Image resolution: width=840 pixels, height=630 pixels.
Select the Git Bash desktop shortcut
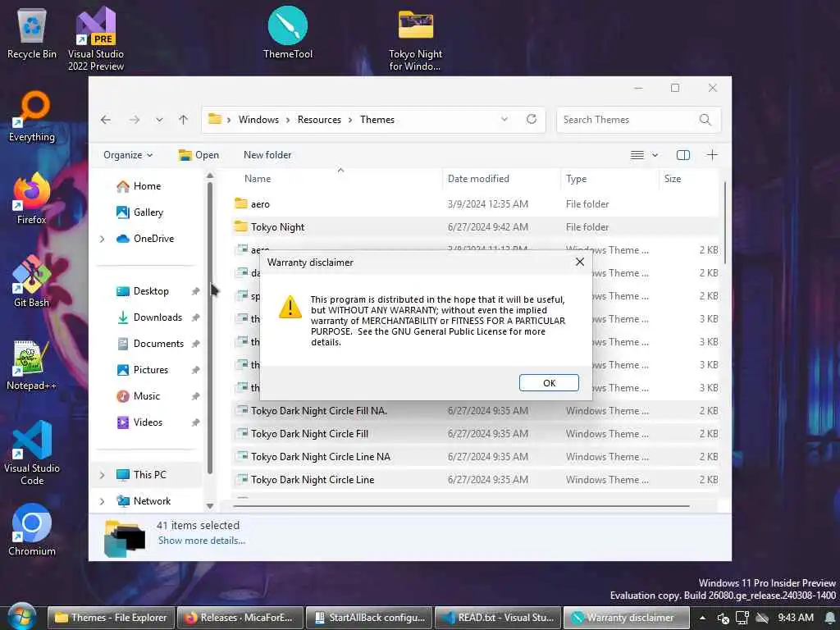(x=32, y=282)
